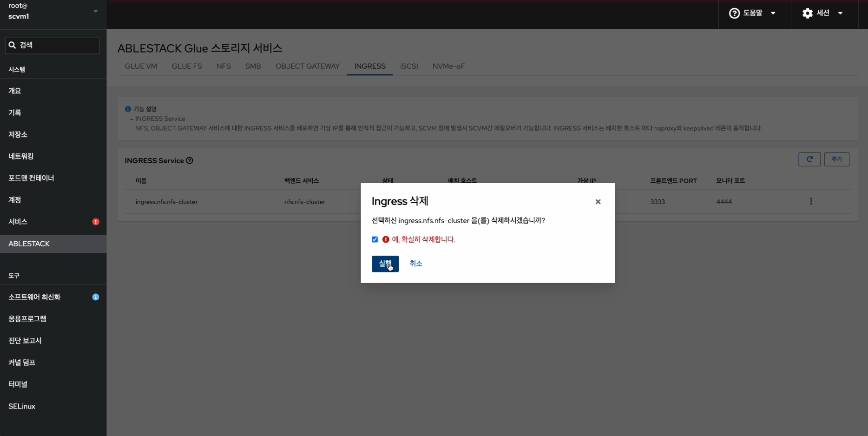This screenshot has height=436, width=868.
Task: Click the 취소 link to cancel
Action: pyautogui.click(x=415, y=264)
